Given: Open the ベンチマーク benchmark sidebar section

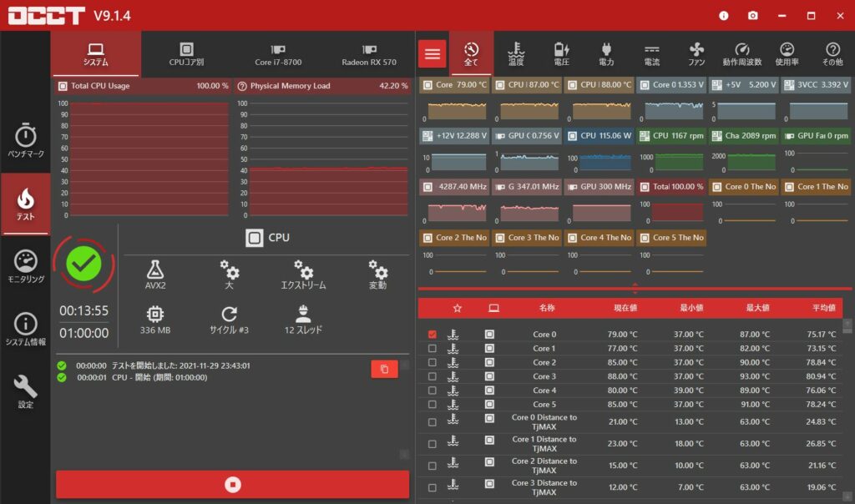Looking at the screenshot, I should [x=25, y=141].
